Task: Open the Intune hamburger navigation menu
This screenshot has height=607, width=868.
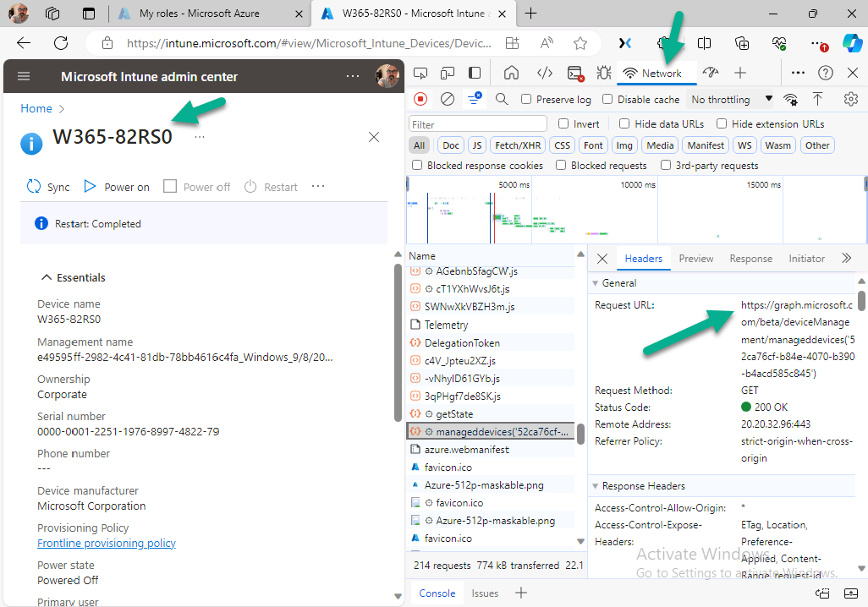Action: coord(24,76)
